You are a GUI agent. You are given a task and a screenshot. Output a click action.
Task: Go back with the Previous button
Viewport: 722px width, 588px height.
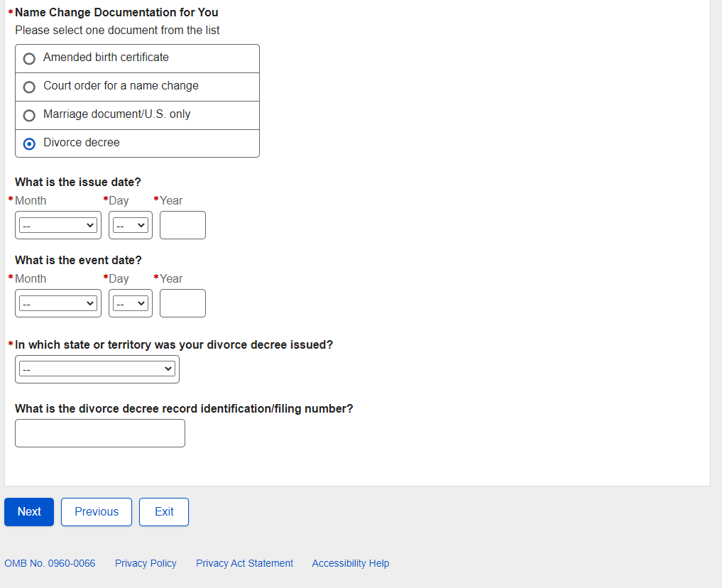click(97, 512)
